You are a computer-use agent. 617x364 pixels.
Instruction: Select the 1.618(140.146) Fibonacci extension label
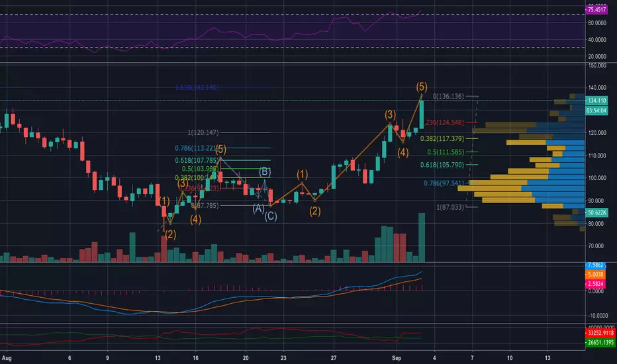pos(197,87)
